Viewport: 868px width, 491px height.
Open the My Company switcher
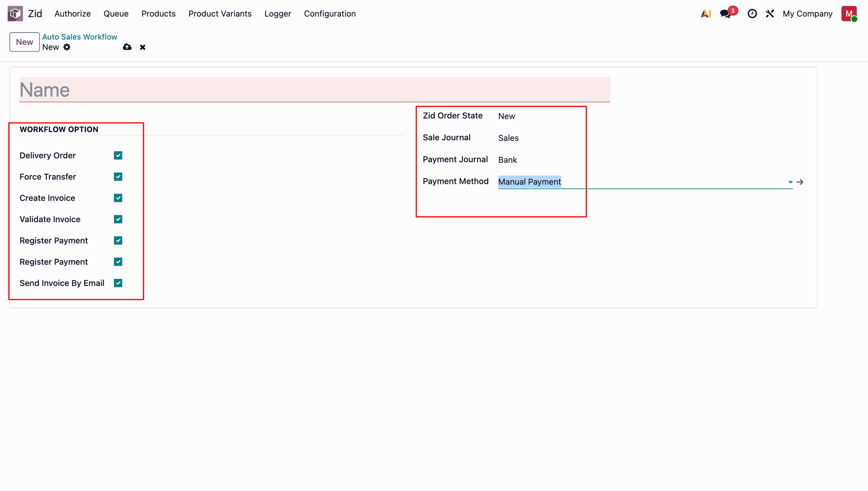807,14
